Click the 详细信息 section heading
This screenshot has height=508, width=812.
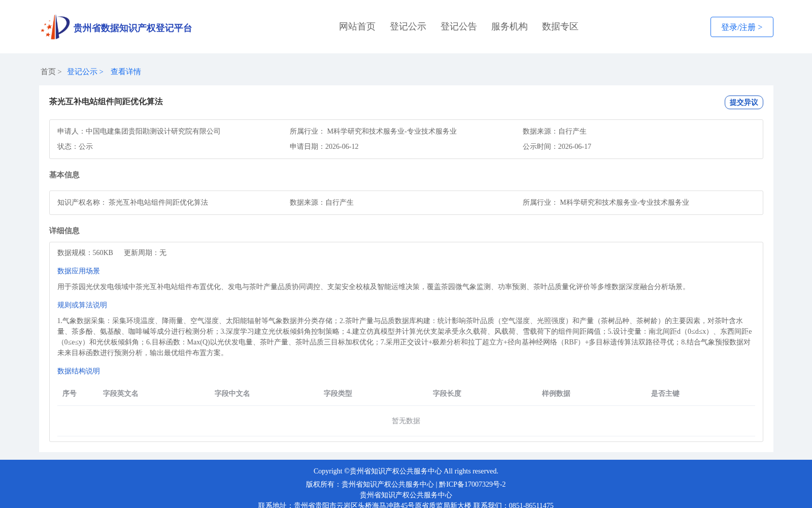tap(64, 231)
